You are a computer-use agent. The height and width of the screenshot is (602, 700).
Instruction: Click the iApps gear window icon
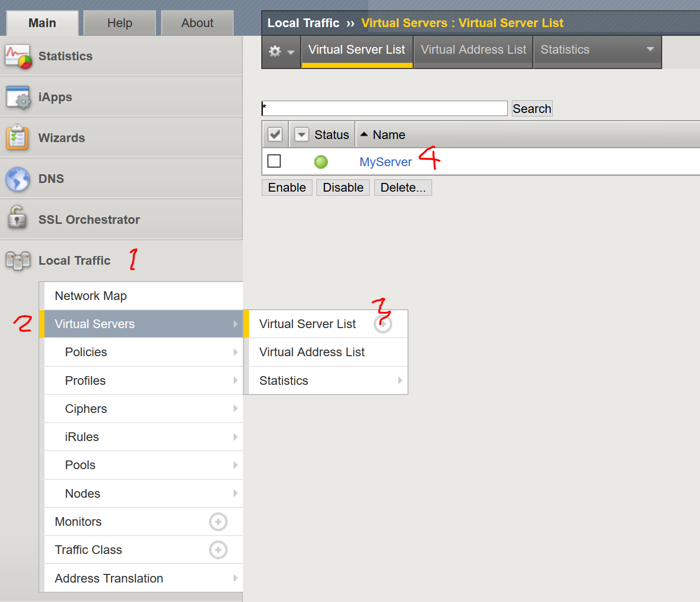tap(18, 97)
